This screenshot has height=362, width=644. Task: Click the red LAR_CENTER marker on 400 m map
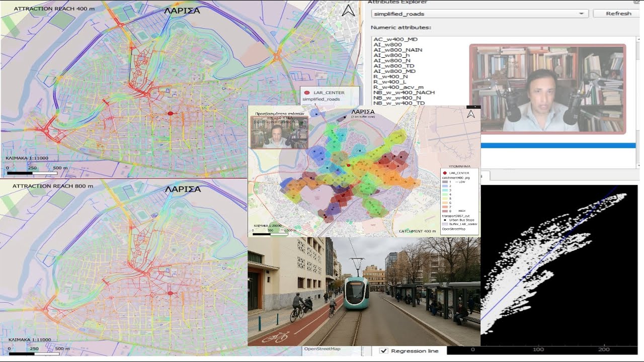click(171, 114)
